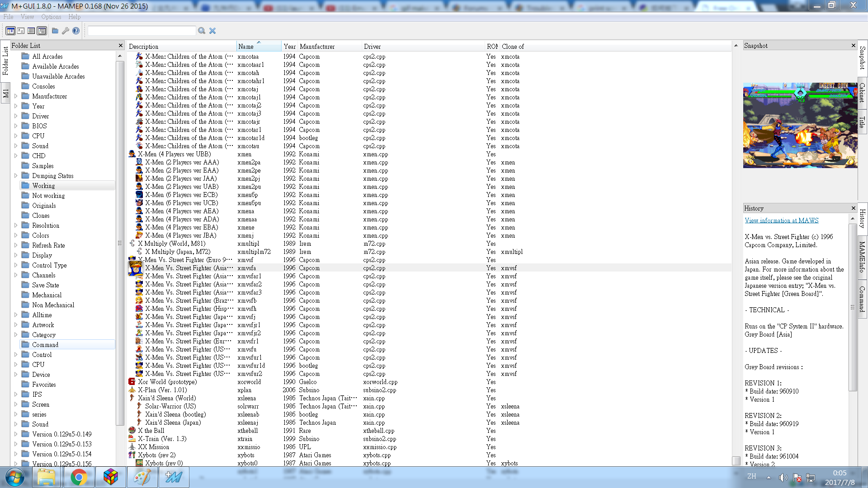
Task: Click the XX Mission game icon
Action: pos(132,447)
